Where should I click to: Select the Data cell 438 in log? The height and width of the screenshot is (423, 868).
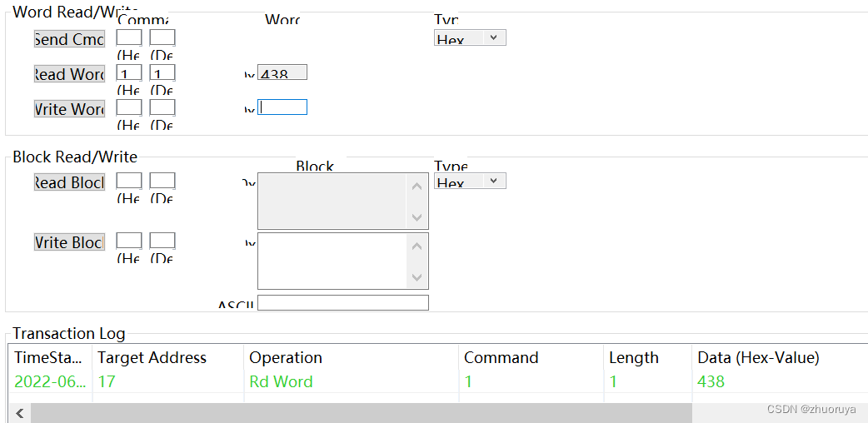pyautogui.click(x=780, y=381)
